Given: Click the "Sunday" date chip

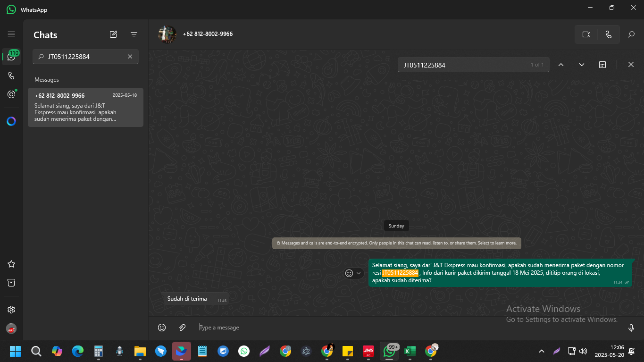Looking at the screenshot, I should [x=396, y=226].
